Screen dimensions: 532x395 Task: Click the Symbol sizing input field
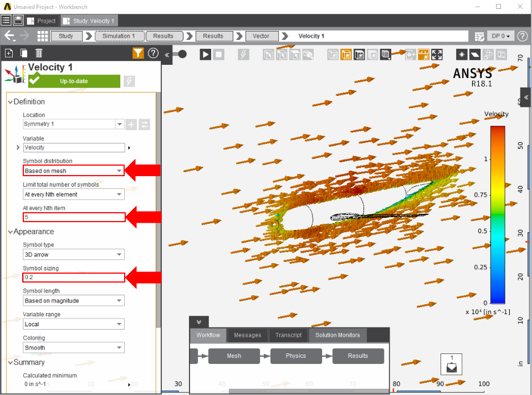click(74, 278)
